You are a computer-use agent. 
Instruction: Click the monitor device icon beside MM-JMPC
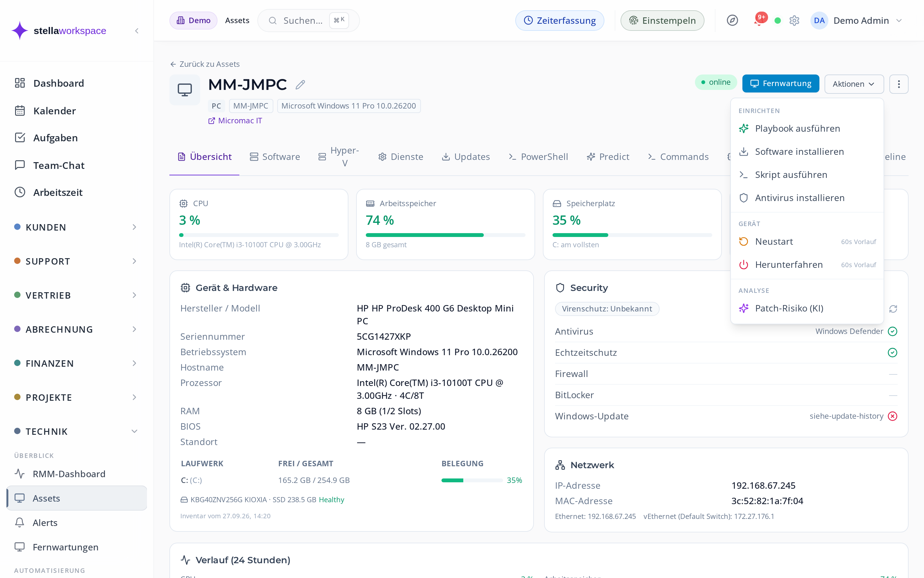click(185, 90)
